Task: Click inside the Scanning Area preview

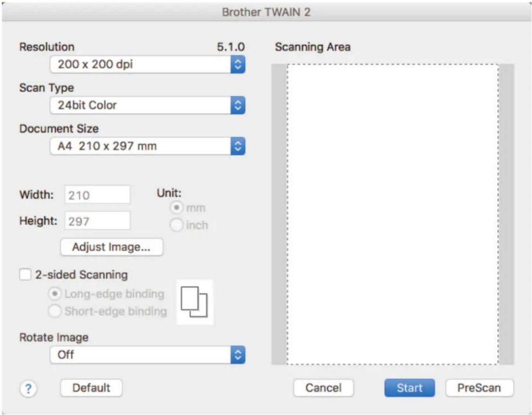Action: click(393, 214)
